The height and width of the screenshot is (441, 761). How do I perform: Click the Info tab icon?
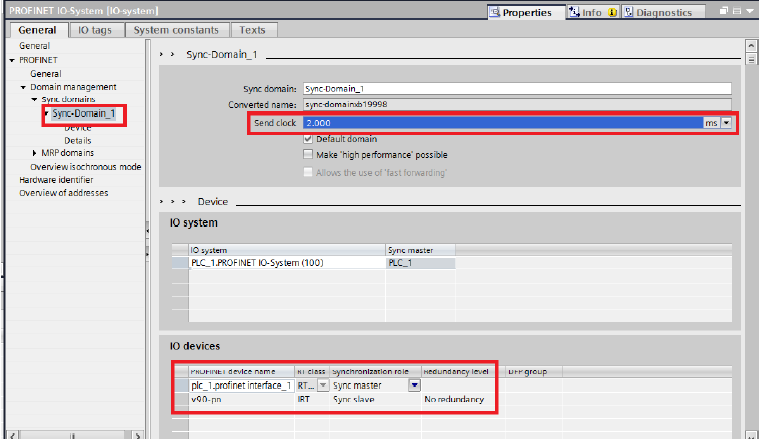[574, 13]
